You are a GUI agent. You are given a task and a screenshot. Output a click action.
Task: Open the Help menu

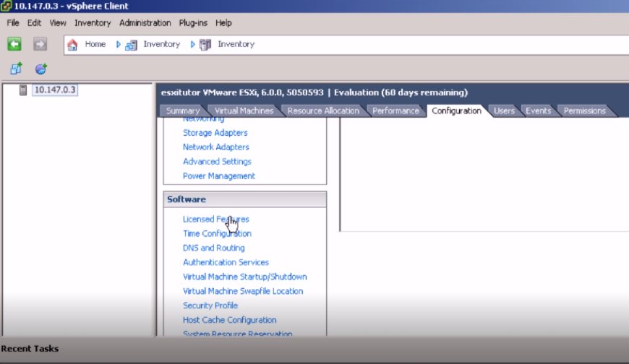coord(223,23)
